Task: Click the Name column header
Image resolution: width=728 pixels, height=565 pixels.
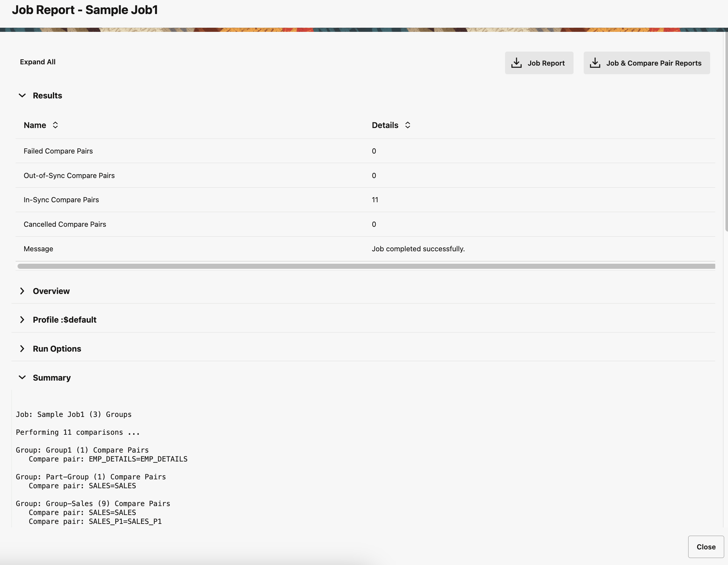Action: click(35, 125)
